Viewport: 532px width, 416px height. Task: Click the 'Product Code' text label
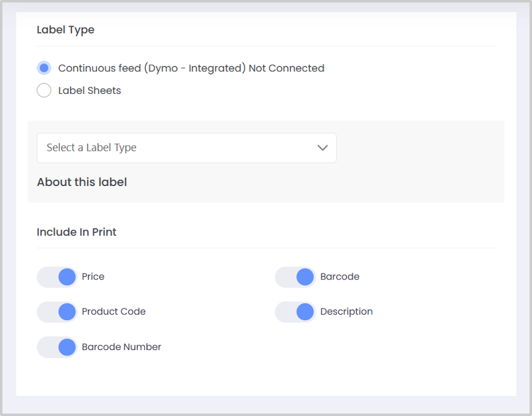coord(113,312)
